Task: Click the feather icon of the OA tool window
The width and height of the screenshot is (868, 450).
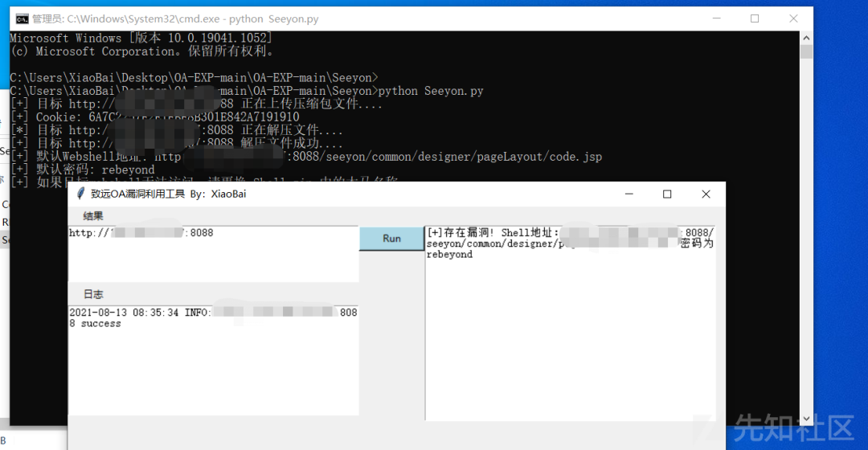Action: 81,194
